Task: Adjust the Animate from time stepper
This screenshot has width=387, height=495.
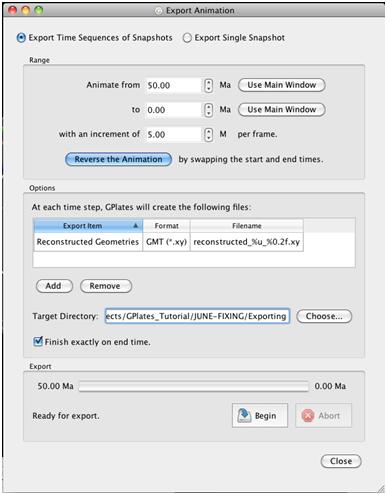Action: pos(208,85)
